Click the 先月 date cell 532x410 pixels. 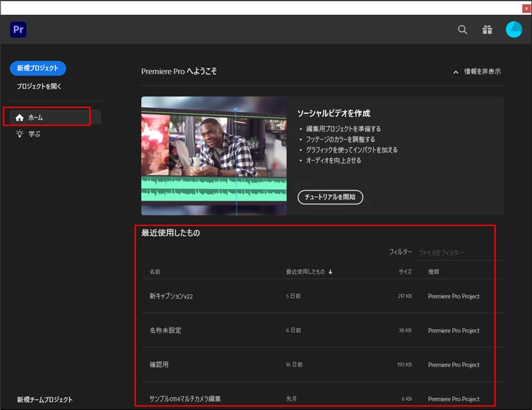tap(291, 399)
